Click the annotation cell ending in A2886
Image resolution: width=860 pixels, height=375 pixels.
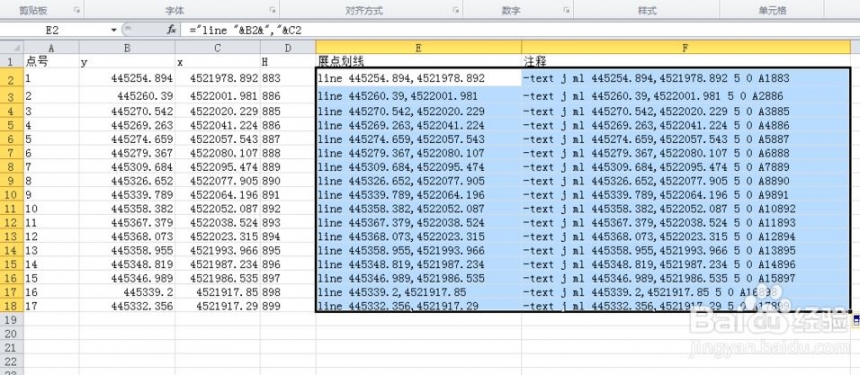pyautogui.click(x=686, y=96)
